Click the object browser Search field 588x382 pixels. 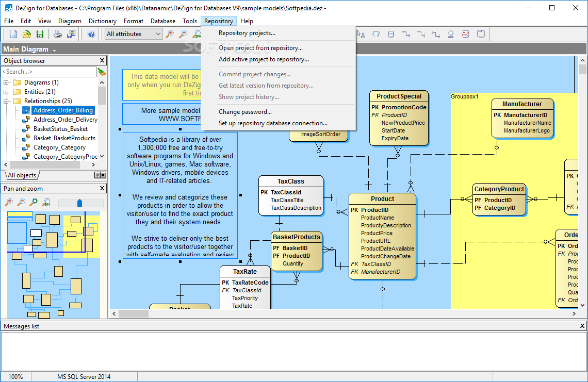pyautogui.click(x=49, y=72)
